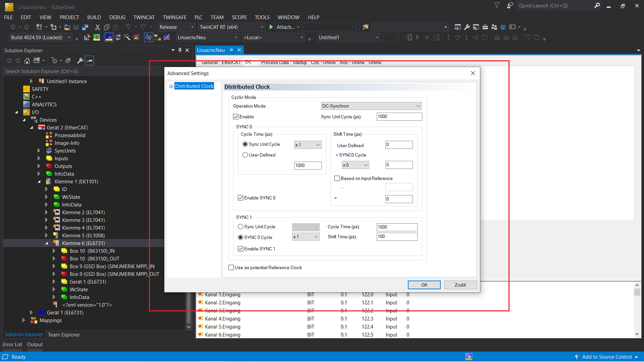Click the Show Online Data icon
This screenshot has width=644, height=362.
click(x=149, y=38)
